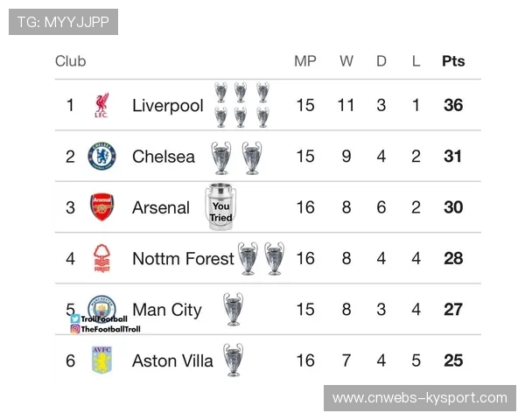Viewport: 525px width, 420px height.
Task: Click the Arsenal club crest
Action: click(x=102, y=207)
